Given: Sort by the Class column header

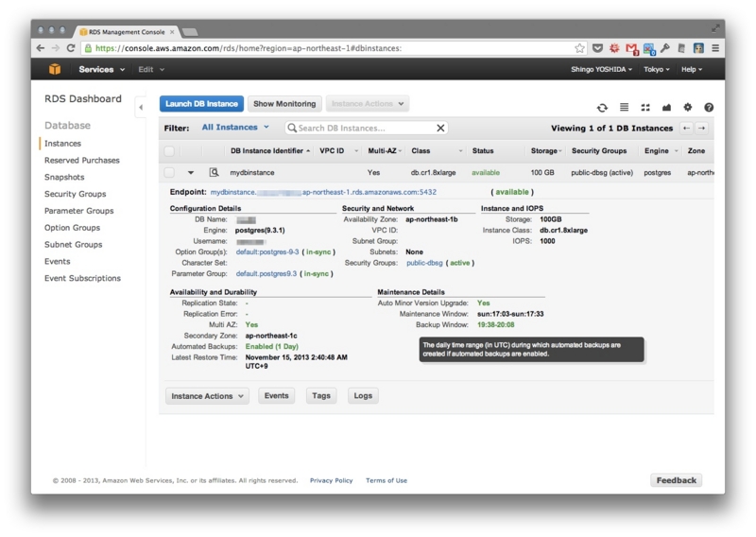Looking at the screenshot, I should pyautogui.click(x=421, y=151).
